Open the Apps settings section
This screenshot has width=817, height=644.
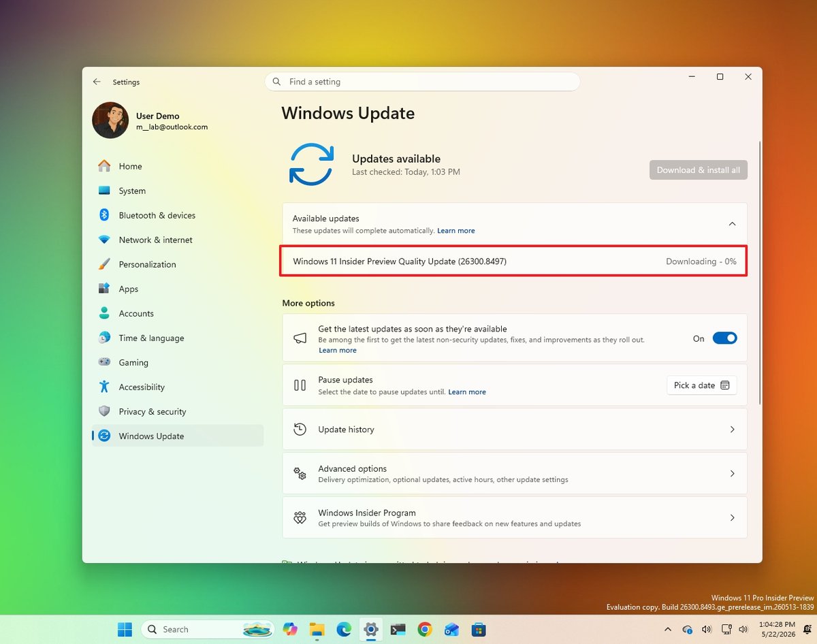[177, 289]
